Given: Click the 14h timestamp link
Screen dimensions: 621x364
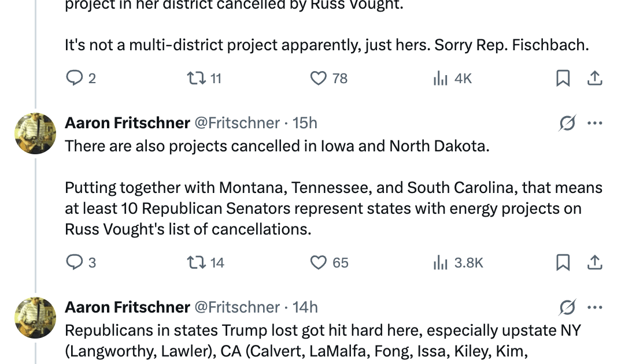Looking at the screenshot, I should 305,307.
